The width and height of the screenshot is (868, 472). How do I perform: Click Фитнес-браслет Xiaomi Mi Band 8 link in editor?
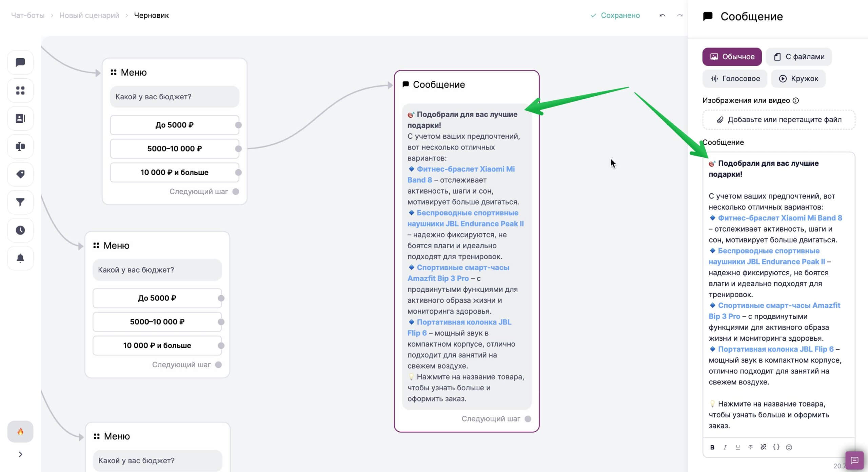780,218
